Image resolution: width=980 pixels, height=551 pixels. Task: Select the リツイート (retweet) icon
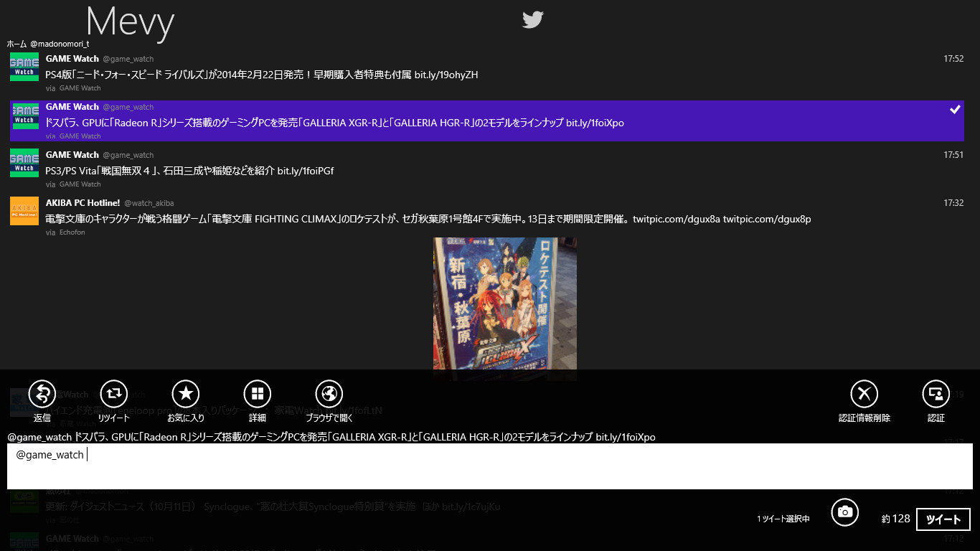[113, 393]
